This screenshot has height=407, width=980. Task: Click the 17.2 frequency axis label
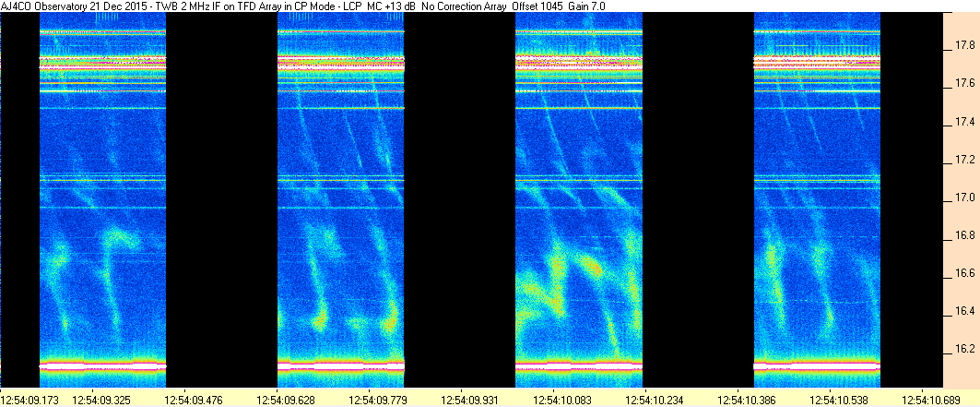[x=963, y=161]
